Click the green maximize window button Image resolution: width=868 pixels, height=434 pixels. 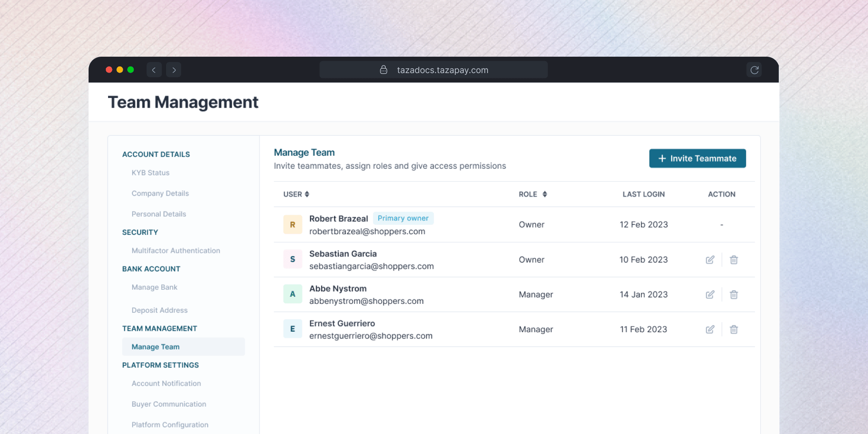(131, 70)
